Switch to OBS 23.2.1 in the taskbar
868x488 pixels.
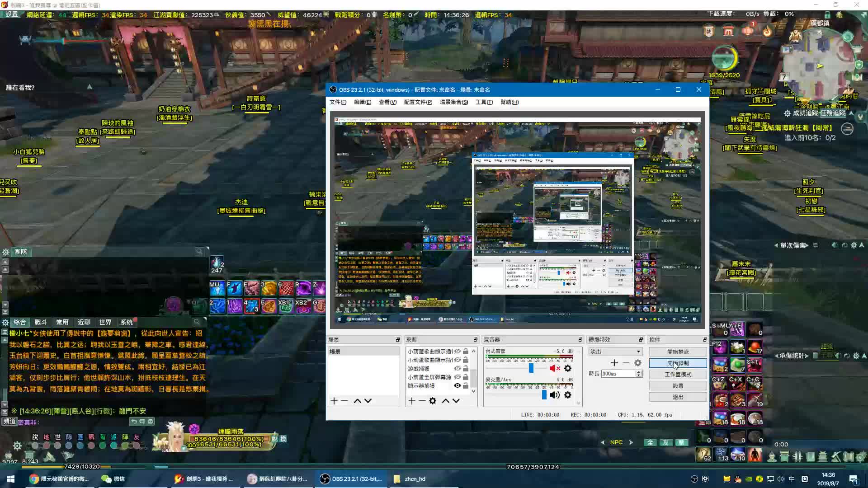click(x=352, y=479)
